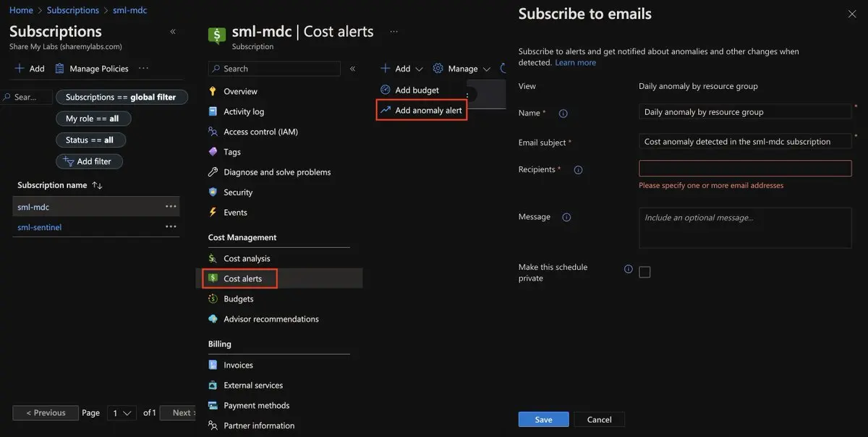Remove or edit the Status == all filter
The height and width of the screenshot is (437, 868).
coord(90,140)
